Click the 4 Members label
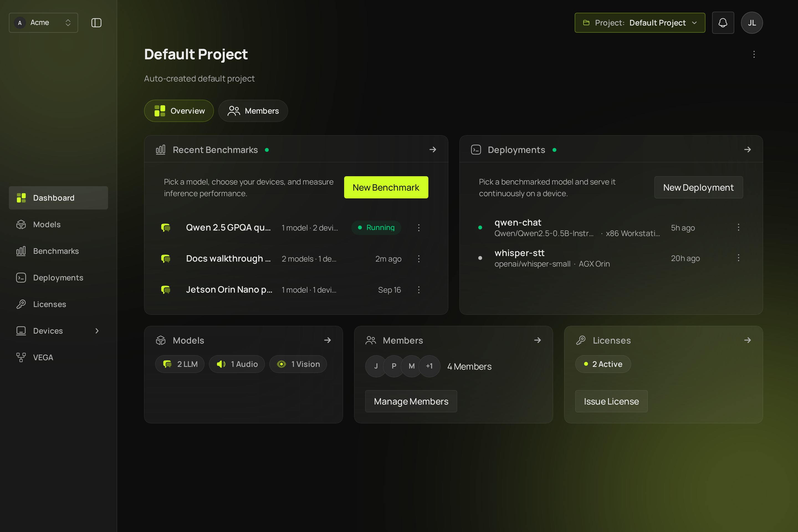798x532 pixels. (x=469, y=366)
